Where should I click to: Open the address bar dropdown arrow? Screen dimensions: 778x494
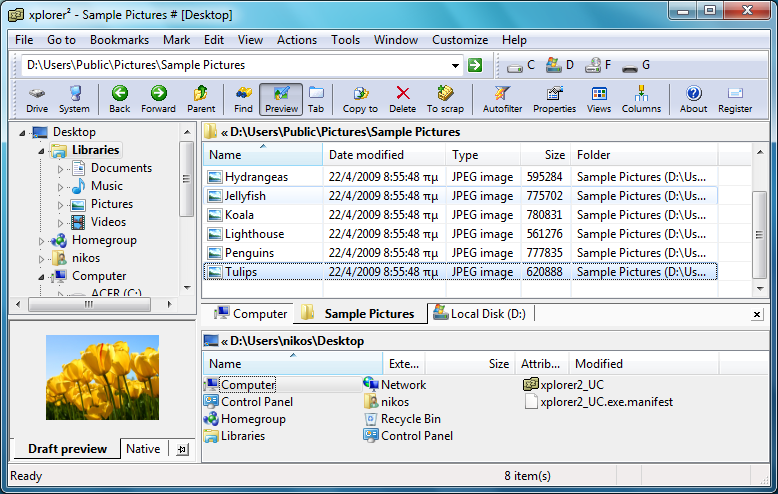click(x=455, y=65)
